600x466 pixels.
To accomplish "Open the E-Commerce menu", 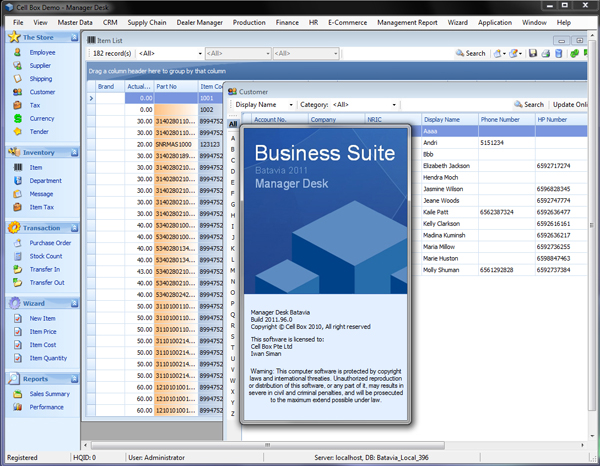I will [x=347, y=23].
